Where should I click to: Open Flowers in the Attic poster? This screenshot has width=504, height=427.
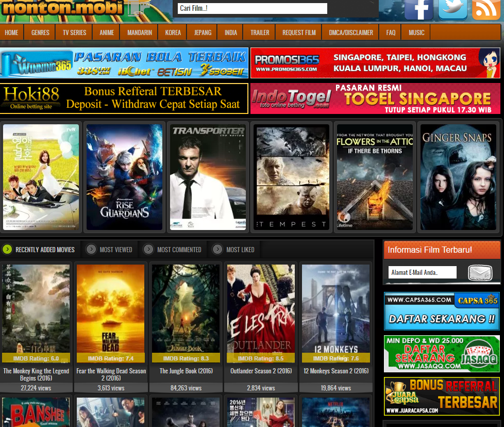tap(375, 177)
